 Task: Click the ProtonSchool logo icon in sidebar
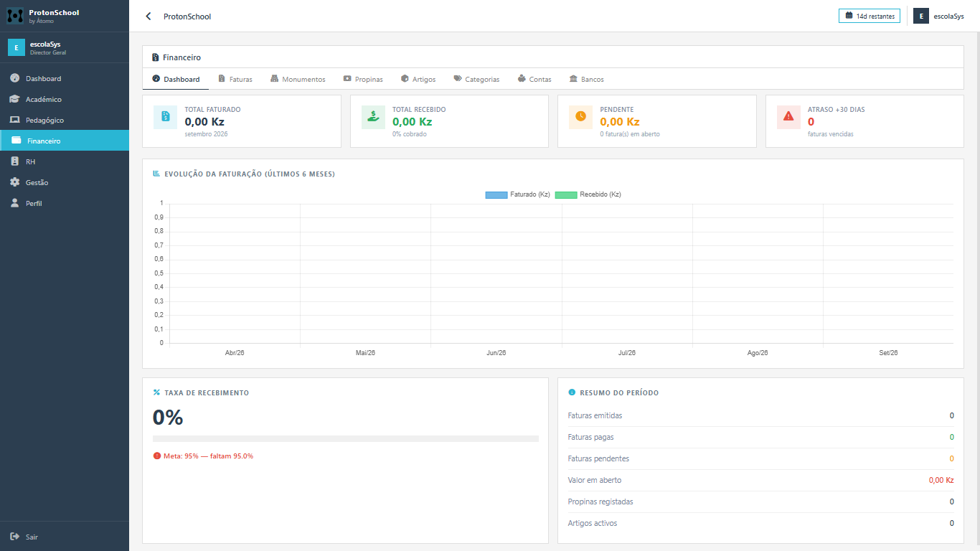click(15, 15)
